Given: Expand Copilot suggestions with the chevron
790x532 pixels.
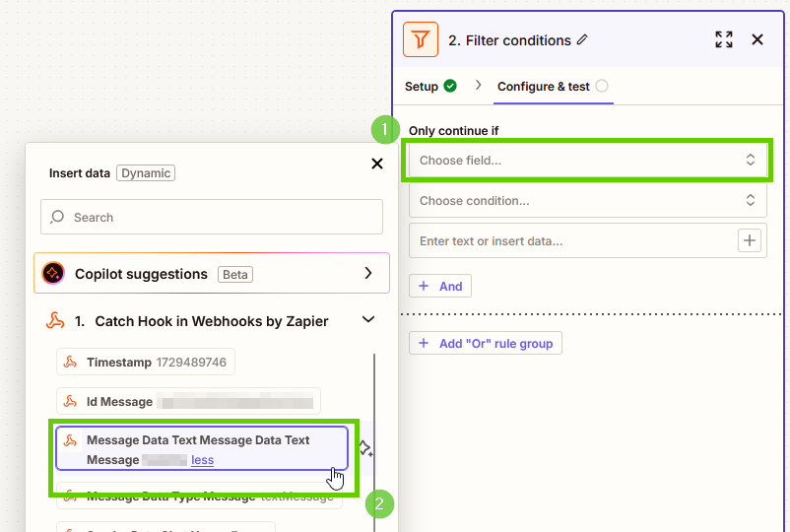Looking at the screenshot, I should pos(368,274).
